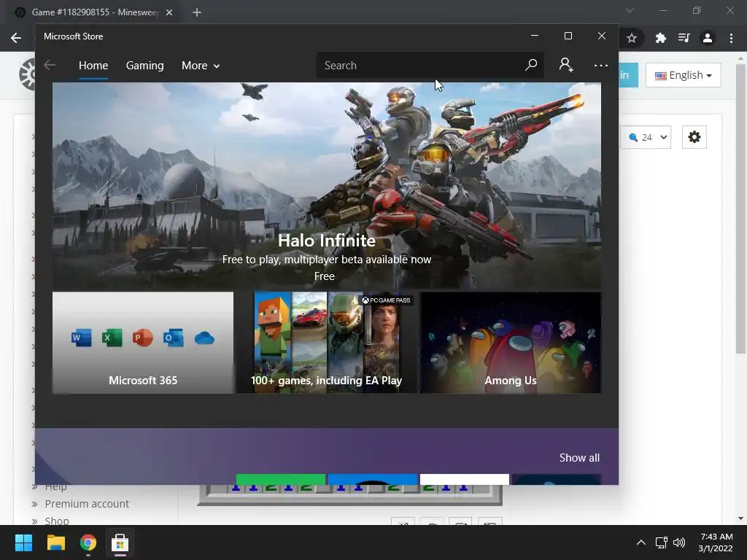Open Google Chrome from the taskbar
Image resolution: width=747 pixels, height=560 pixels.
click(x=88, y=542)
